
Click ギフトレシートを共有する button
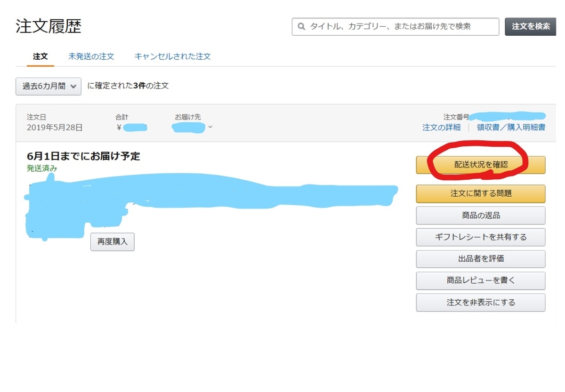pos(481,237)
